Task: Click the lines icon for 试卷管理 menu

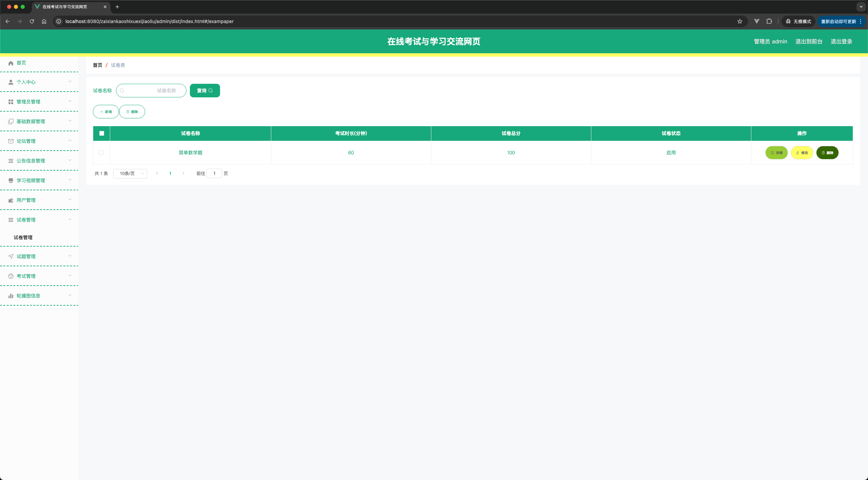Action: pos(11,220)
